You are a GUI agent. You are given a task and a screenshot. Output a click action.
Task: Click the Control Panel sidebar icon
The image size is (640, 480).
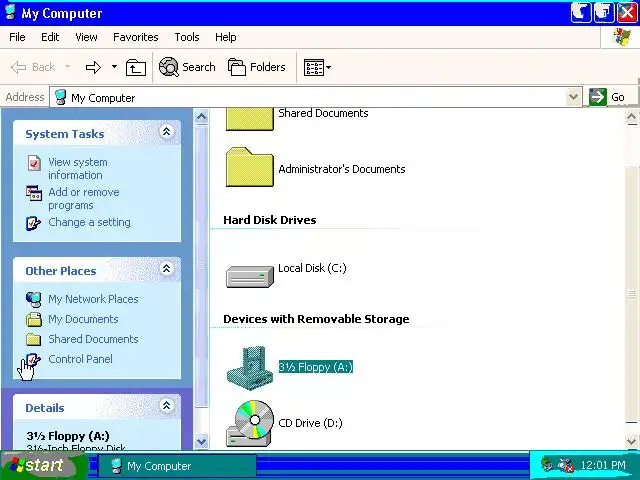33,360
